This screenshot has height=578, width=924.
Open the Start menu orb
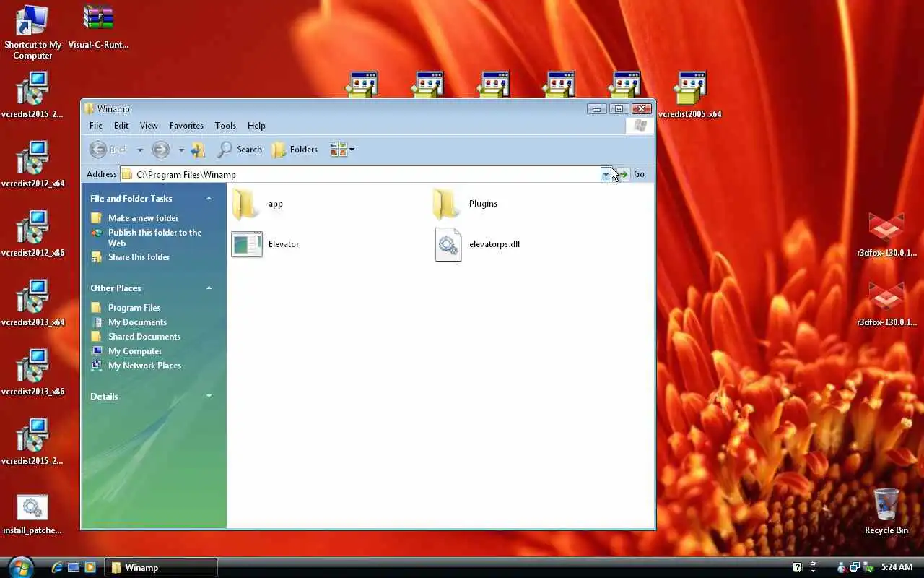coord(19,566)
